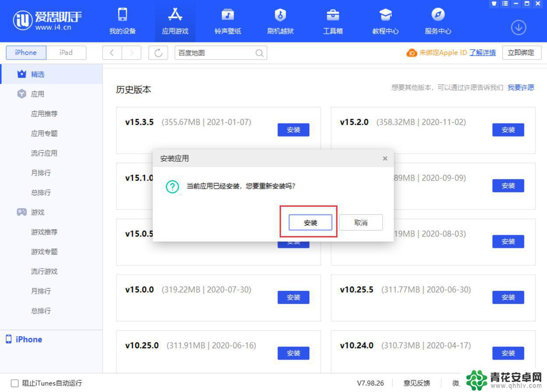Viewport: 547px width, 392px height.
Task: Click the crown icon beside 精选
Action: click(21, 74)
